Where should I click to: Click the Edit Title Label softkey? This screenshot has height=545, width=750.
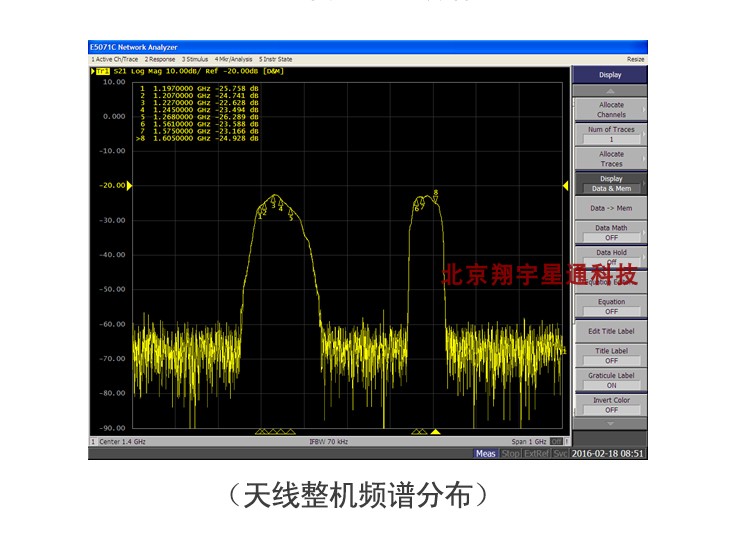tap(610, 331)
